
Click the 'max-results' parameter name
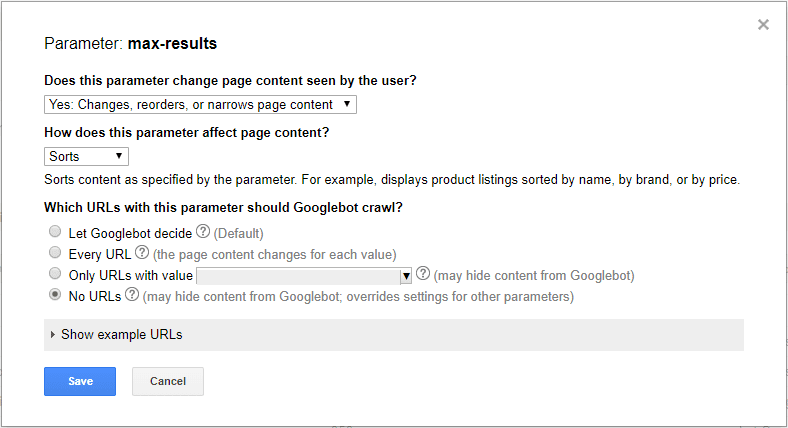[172, 44]
